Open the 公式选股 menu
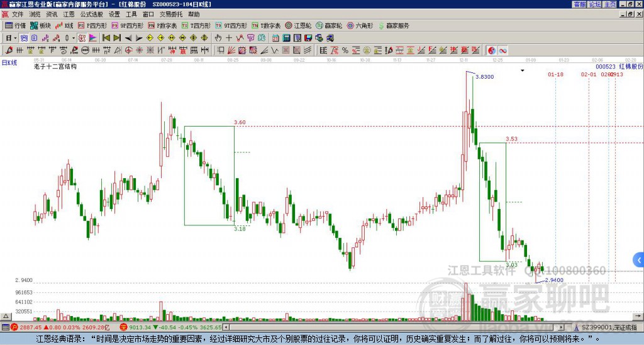 pyautogui.click(x=92, y=14)
